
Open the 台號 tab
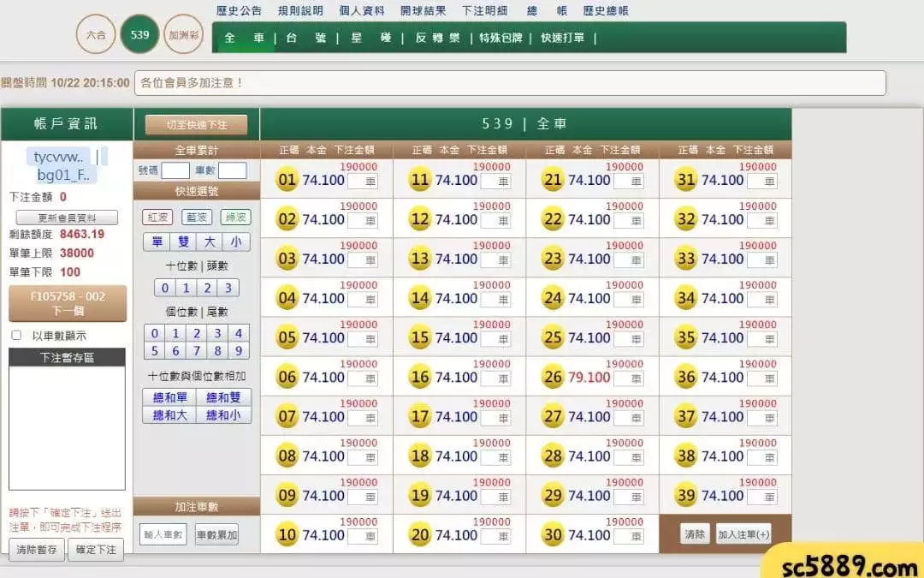(x=305, y=38)
